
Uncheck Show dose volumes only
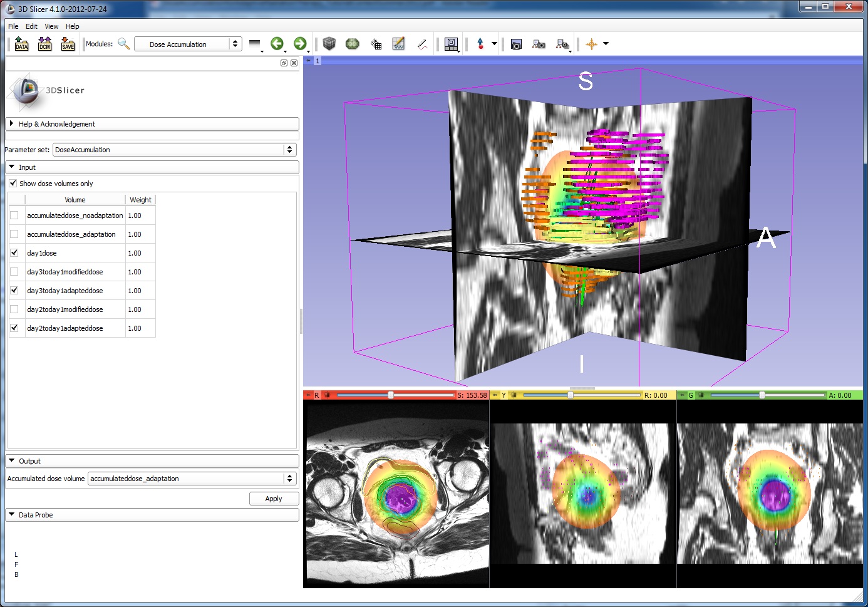pos(13,184)
